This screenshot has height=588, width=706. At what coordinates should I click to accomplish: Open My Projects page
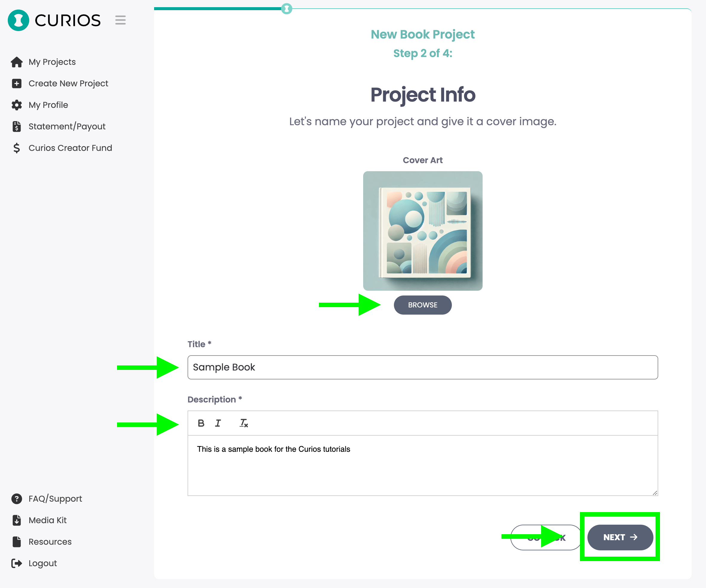tap(52, 62)
